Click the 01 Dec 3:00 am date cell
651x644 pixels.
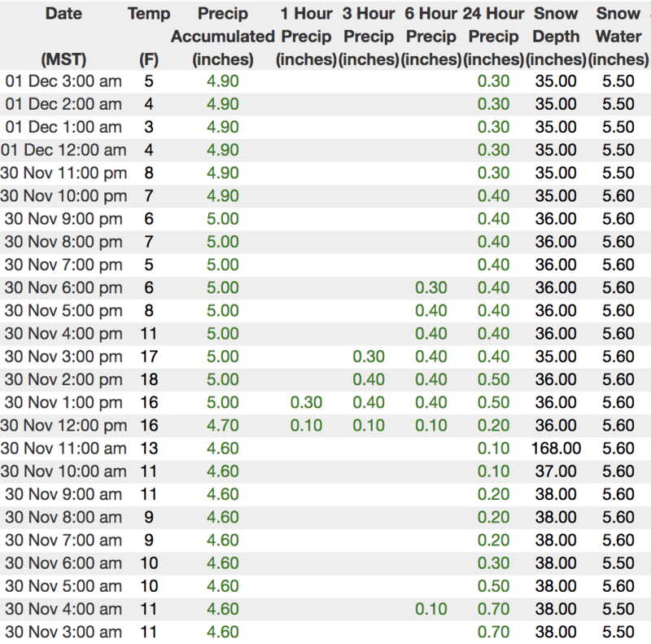pyautogui.click(x=63, y=81)
